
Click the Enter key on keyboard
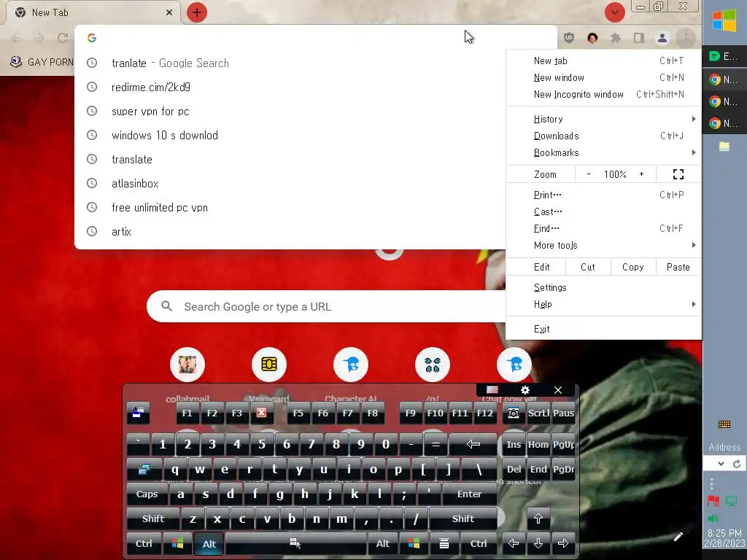coord(469,494)
